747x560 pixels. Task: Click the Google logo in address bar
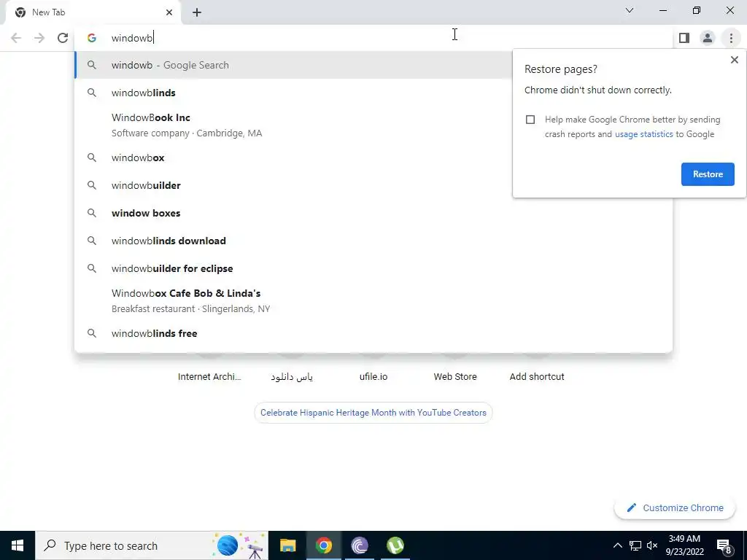[91, 38]
